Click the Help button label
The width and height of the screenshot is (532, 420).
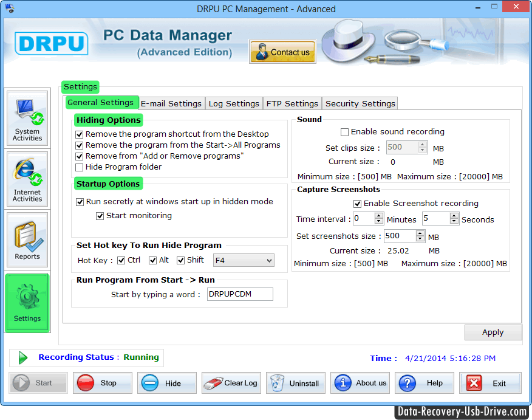[x=435, y=383]
